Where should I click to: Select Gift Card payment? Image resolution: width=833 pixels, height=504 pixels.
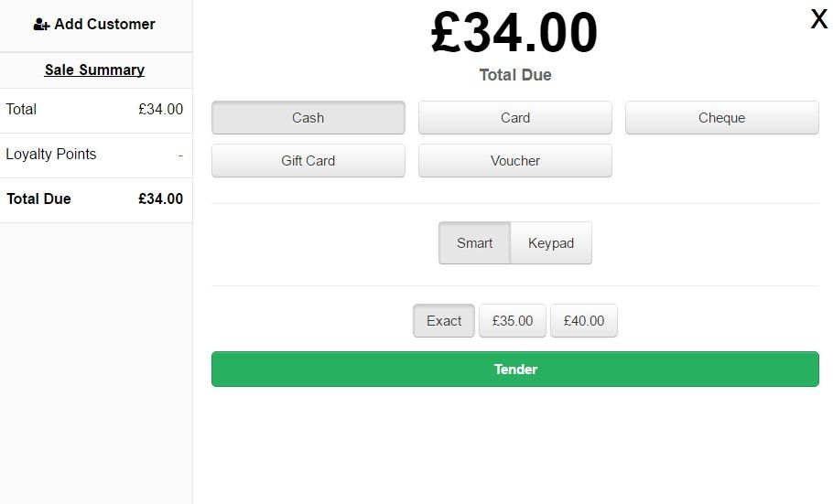tap(308, 160)
